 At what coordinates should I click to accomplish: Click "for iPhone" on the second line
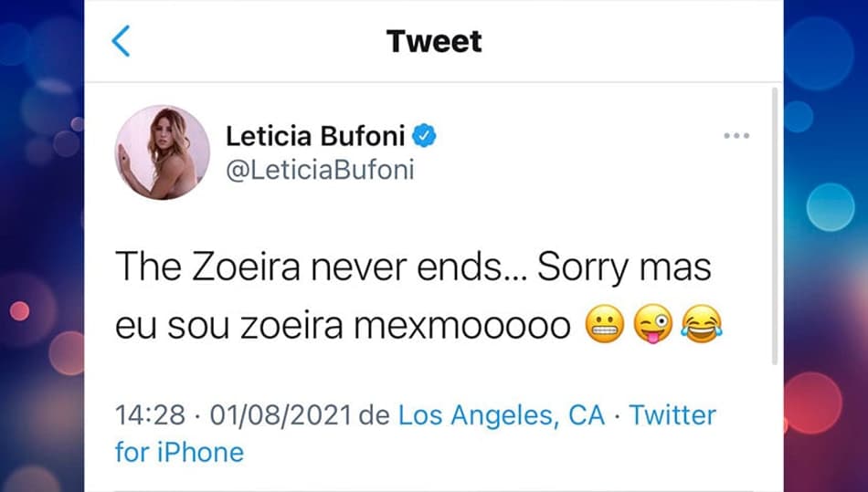coord(179,452)
